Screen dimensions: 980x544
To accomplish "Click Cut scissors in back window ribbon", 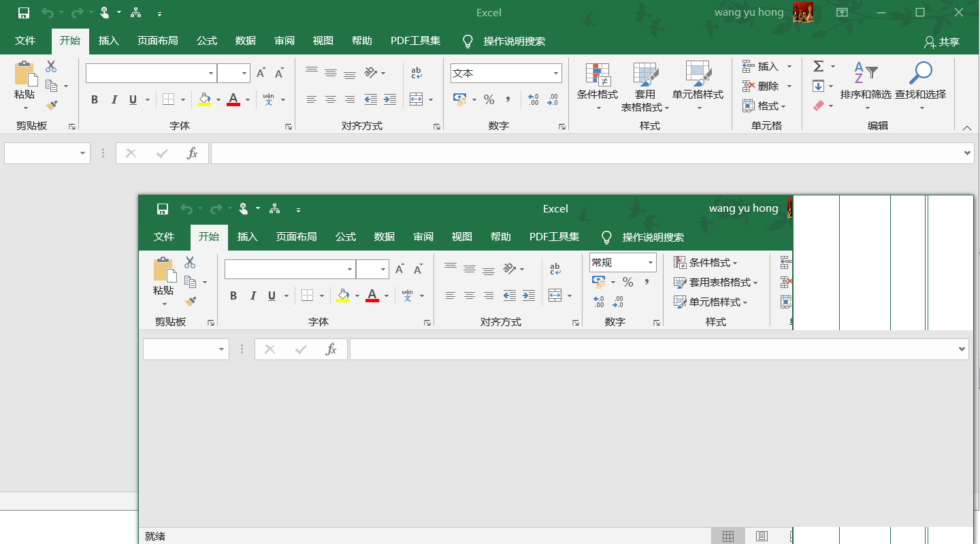I will pyautogui.click(x=51, y=67).
